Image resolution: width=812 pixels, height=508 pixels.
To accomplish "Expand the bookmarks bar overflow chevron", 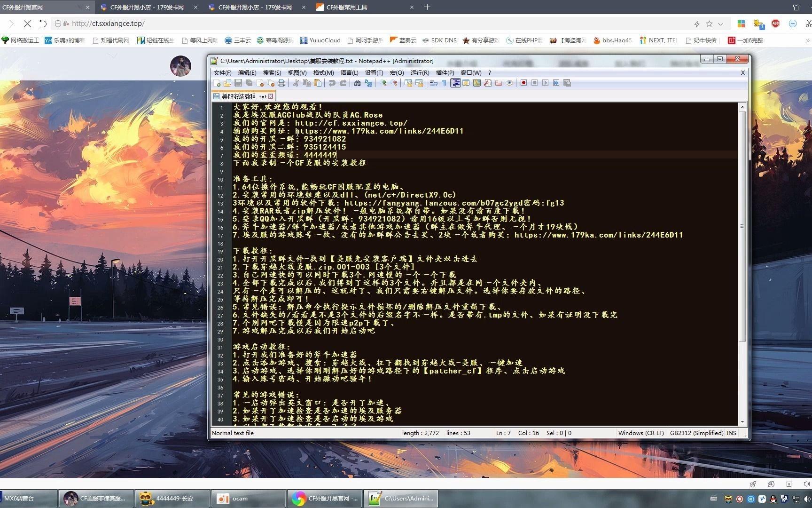I will (x=808, y=40).
